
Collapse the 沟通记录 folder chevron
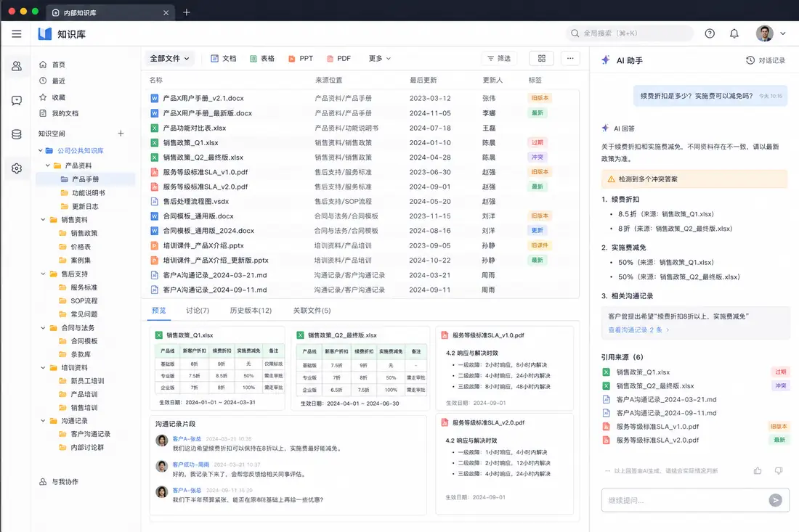tap(43, 421)
